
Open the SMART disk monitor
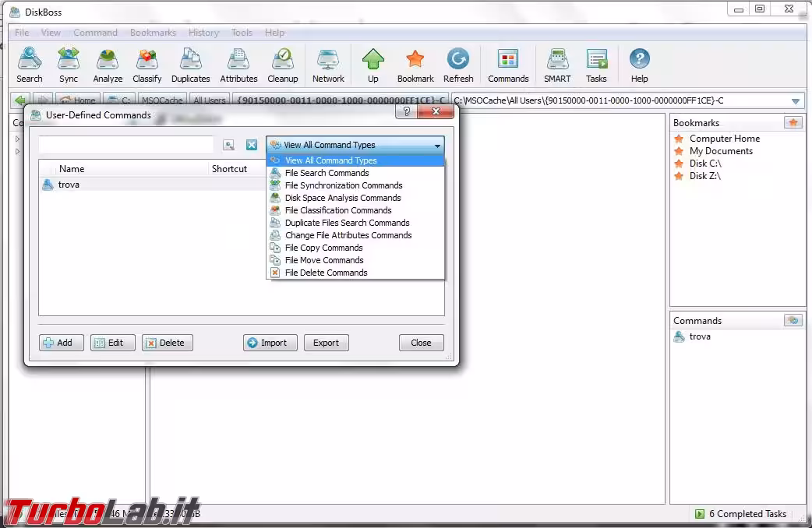[557, 65]
